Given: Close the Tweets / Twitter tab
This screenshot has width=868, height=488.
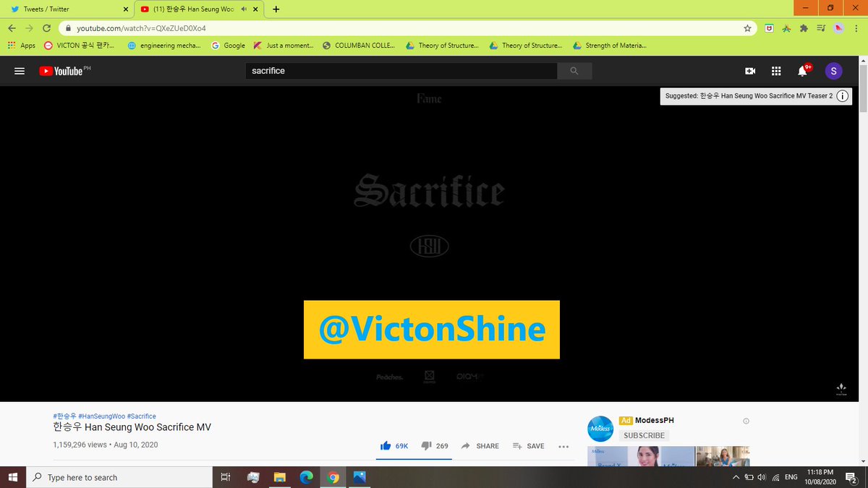Looking at the screenshot, I should [x=125, y=9].
